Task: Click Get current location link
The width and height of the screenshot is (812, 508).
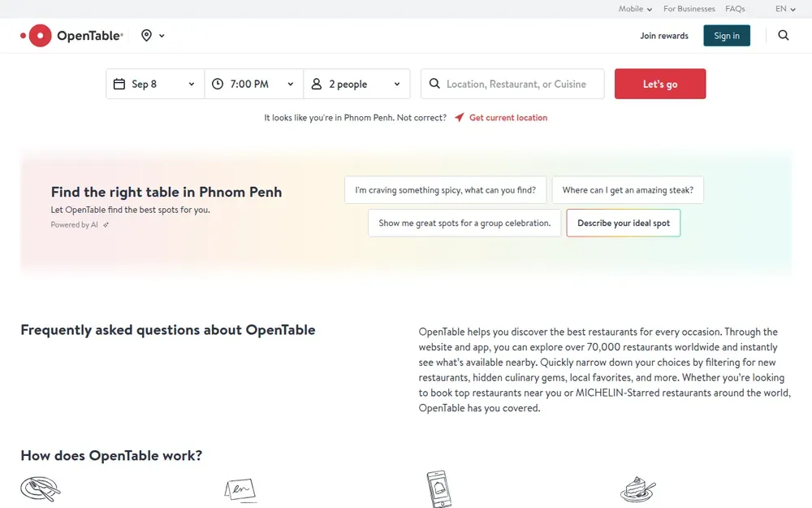Action: tap(508, 118)
